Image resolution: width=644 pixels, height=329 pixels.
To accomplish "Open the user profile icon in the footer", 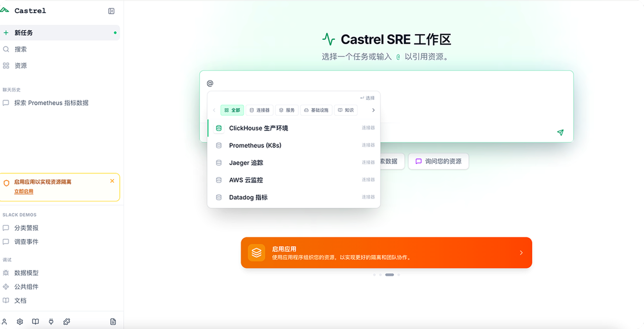I will 5,321.
